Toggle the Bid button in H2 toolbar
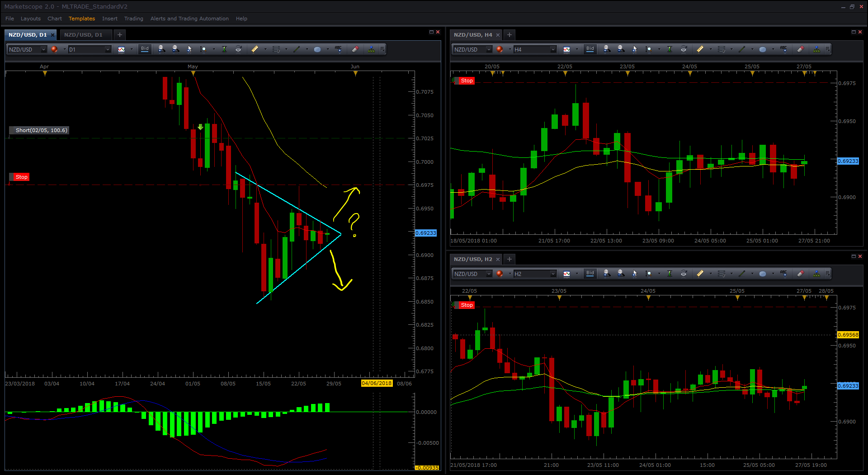This screenshot has height=475, width=868. (x=590, y=273)
